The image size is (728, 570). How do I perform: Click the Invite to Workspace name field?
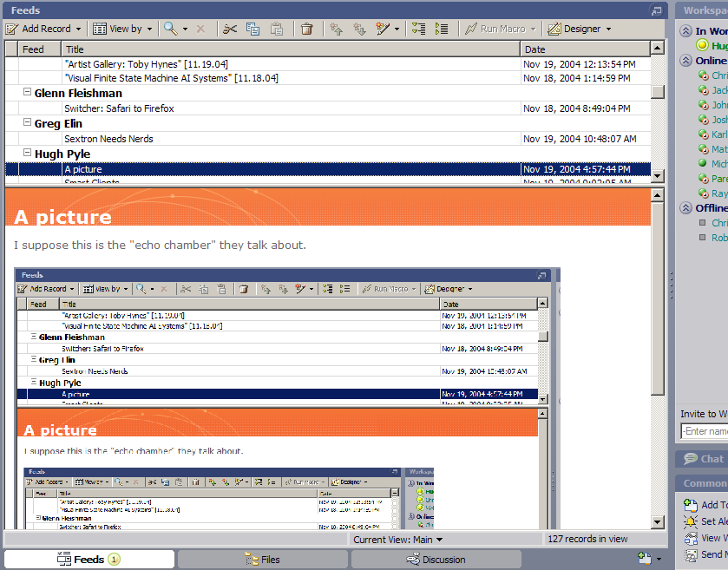click(704, 431)
